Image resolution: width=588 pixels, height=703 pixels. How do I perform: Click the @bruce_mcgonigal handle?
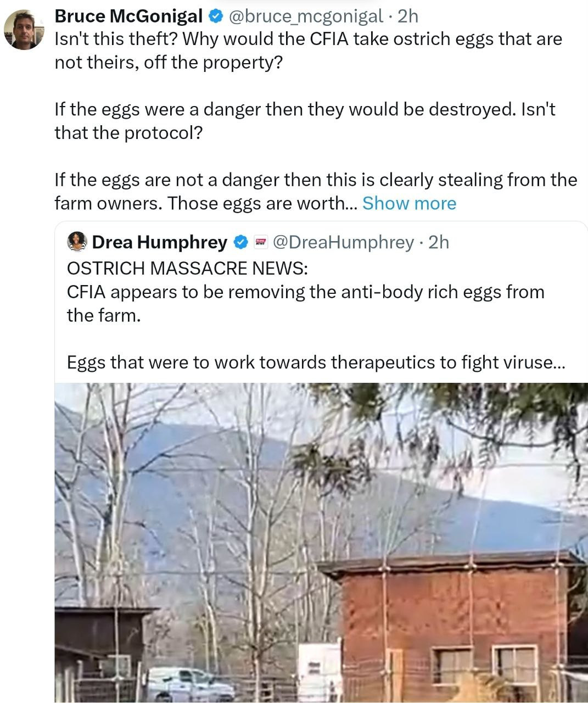pyautogui.click(x=305, y=16)
